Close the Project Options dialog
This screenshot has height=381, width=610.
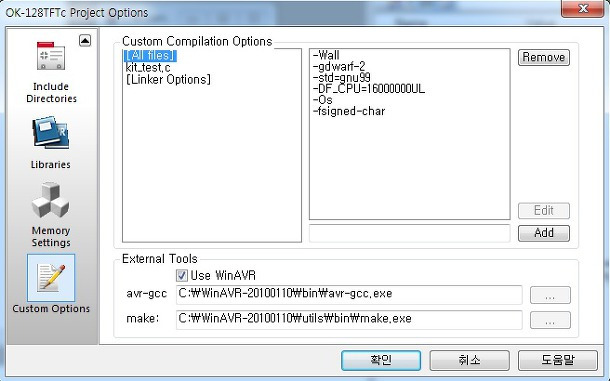click(x=582, y=9)
